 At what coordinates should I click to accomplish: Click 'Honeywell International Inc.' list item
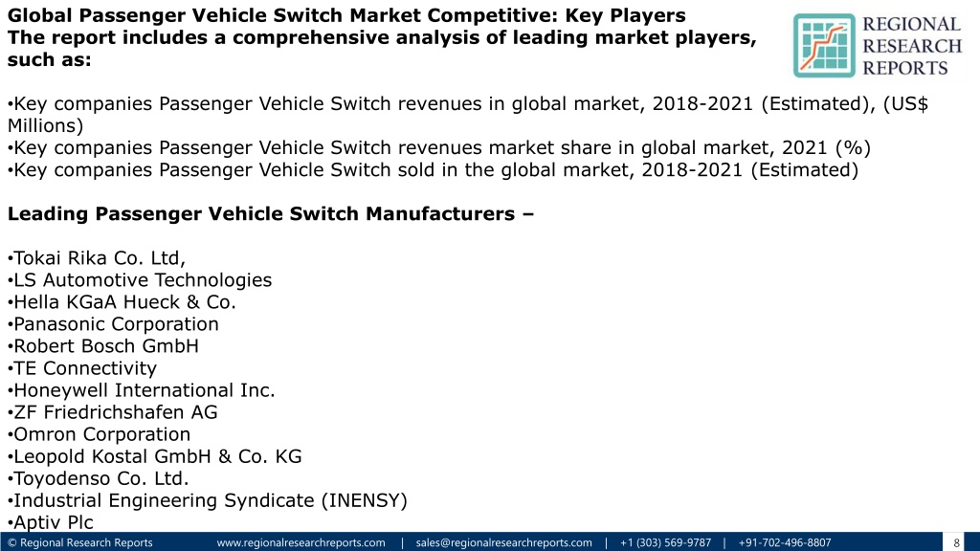click(x=142, y=390)
